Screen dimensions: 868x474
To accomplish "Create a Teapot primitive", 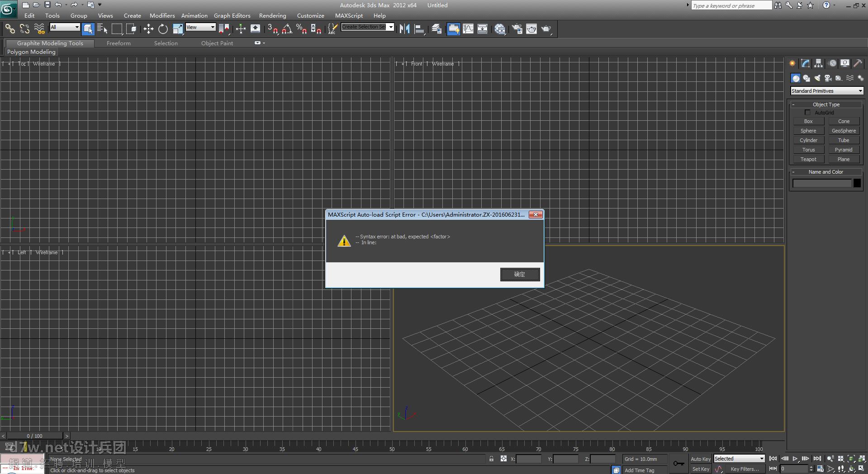I will pyautogui.click(x=808, y=159).
